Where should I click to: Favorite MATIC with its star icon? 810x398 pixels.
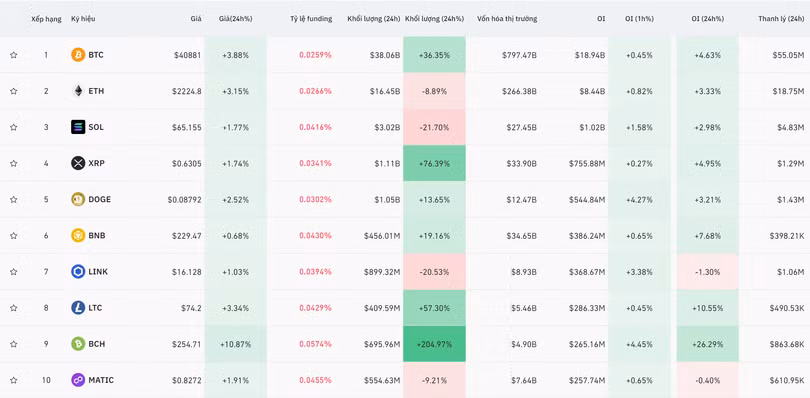pyautogui.click(x=13, y=380)
